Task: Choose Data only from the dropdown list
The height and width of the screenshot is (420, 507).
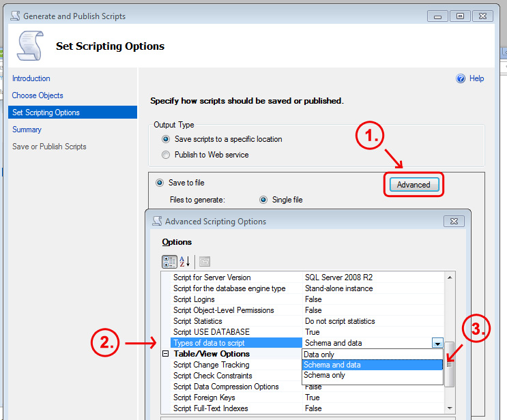Action: pyautogui.click(x=319, y=355)
